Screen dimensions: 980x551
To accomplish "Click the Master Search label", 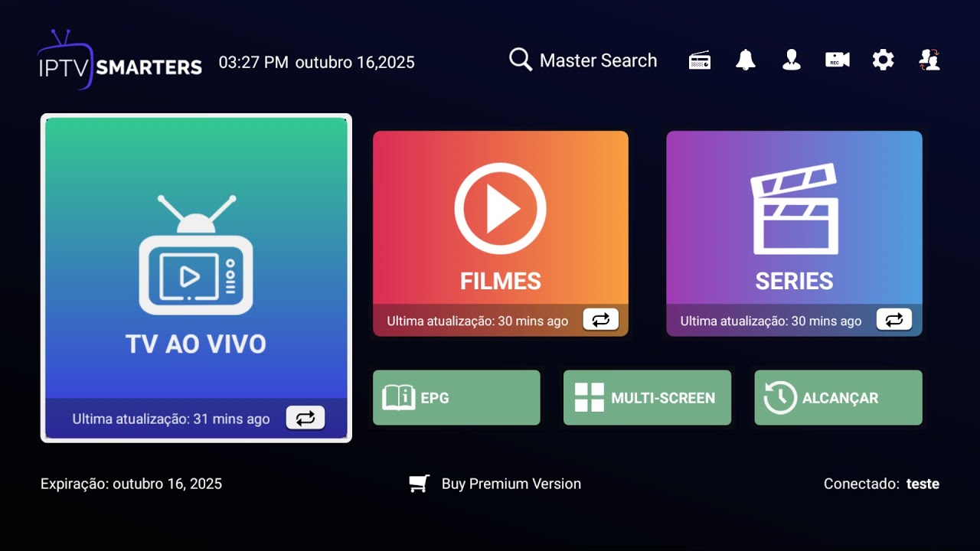I will 598,60.
